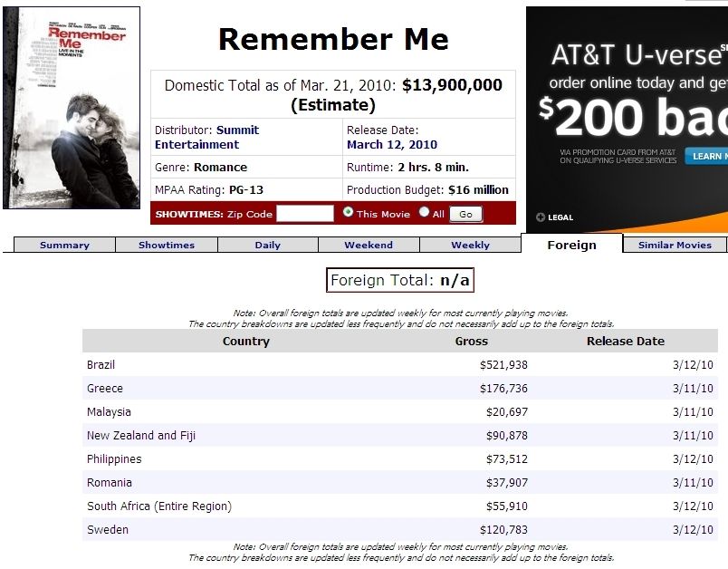Viewport: 728px width, 569px height.
Task: Click the Go button for showtimes
Action: point(465,214)
